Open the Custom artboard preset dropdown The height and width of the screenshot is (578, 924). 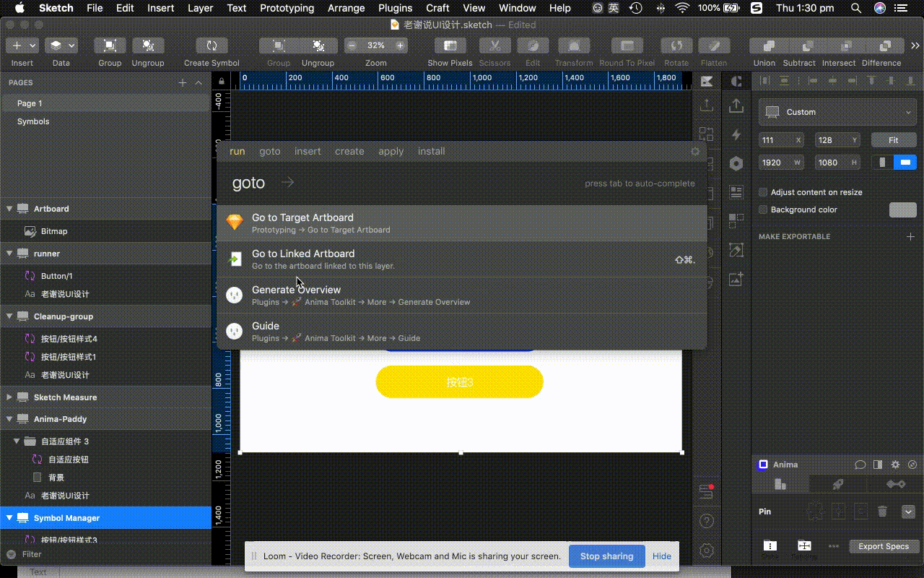[x=837, y=112]
